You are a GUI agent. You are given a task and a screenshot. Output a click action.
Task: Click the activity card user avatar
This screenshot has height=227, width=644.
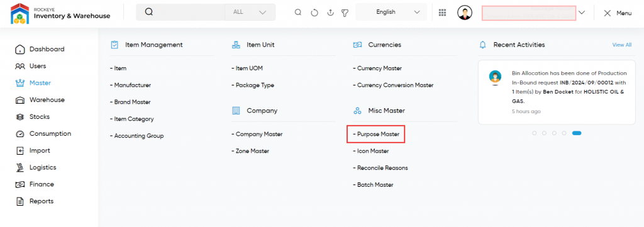[x=495, y=76]
